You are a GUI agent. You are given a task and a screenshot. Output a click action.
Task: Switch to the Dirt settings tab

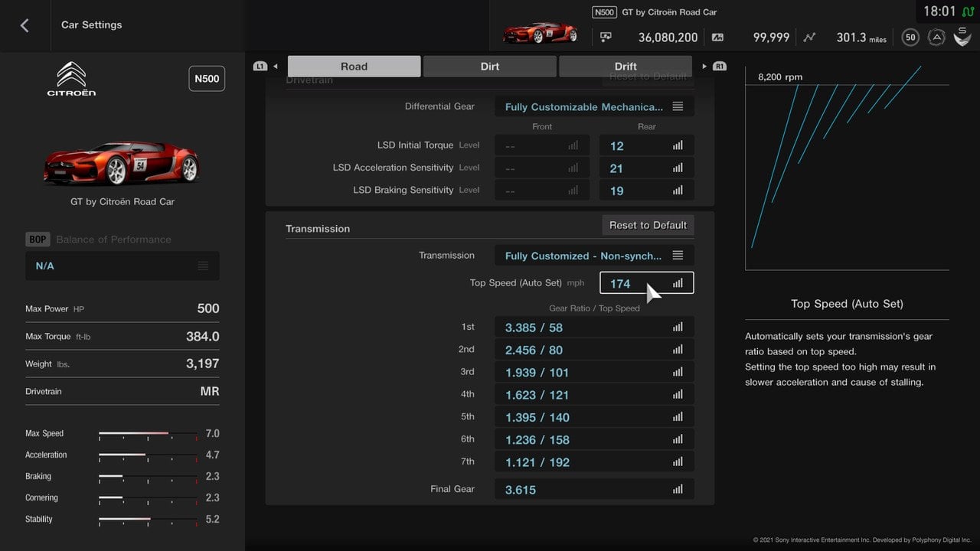click(490, 67)
